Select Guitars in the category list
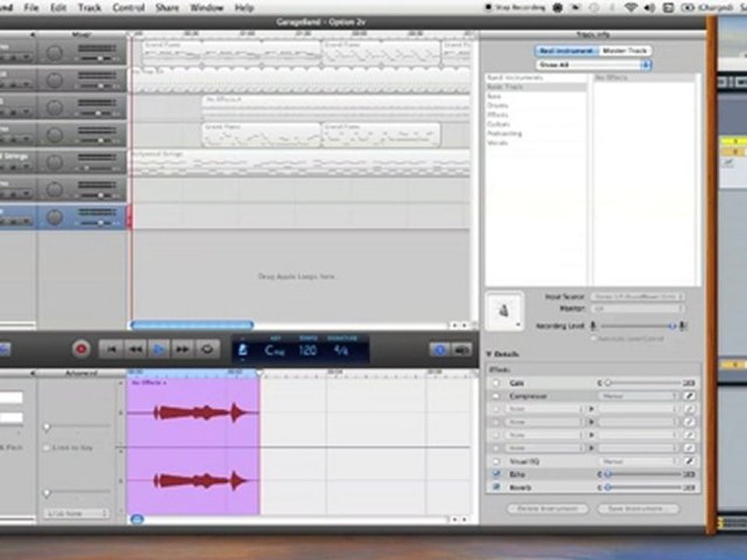This screenshot has height=560, width=747. [x=535, y=124]
